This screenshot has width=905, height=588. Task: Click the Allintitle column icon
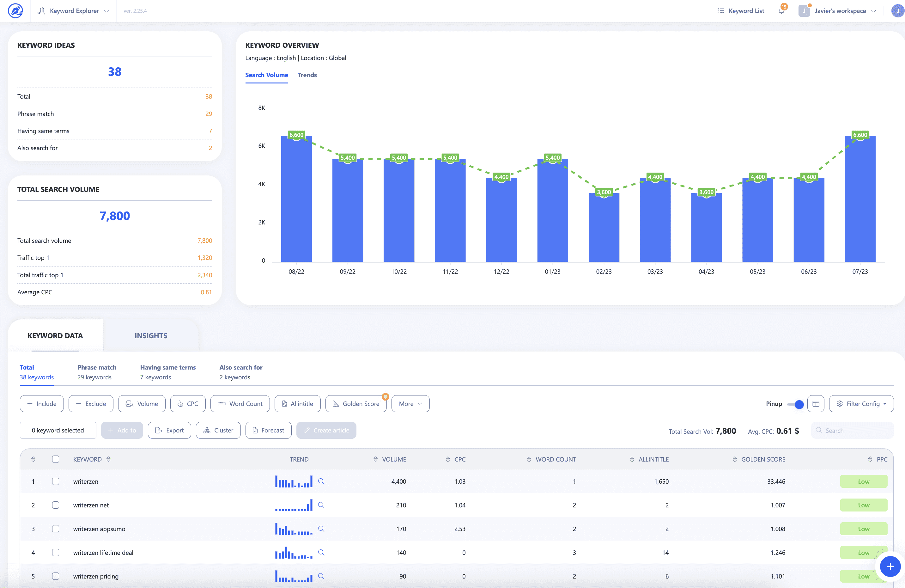coord(632,459)
